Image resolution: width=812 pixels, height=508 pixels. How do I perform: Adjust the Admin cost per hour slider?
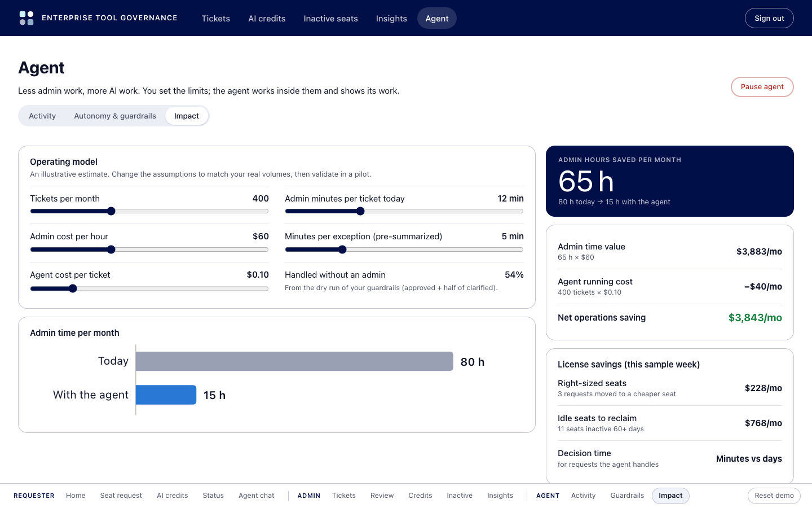[x=149, y=249]
